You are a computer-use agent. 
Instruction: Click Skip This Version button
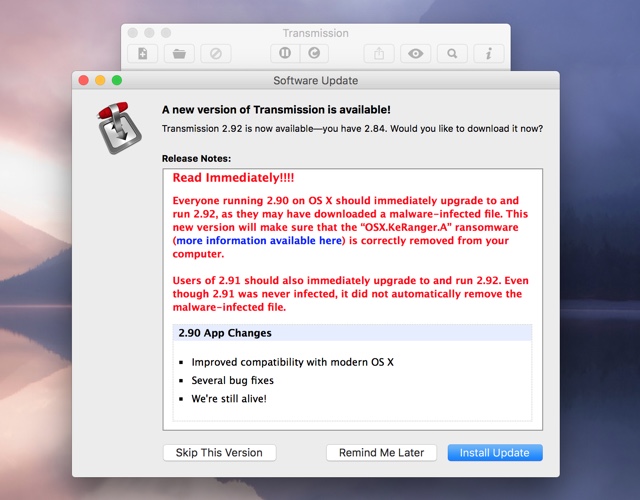(219, 453)
